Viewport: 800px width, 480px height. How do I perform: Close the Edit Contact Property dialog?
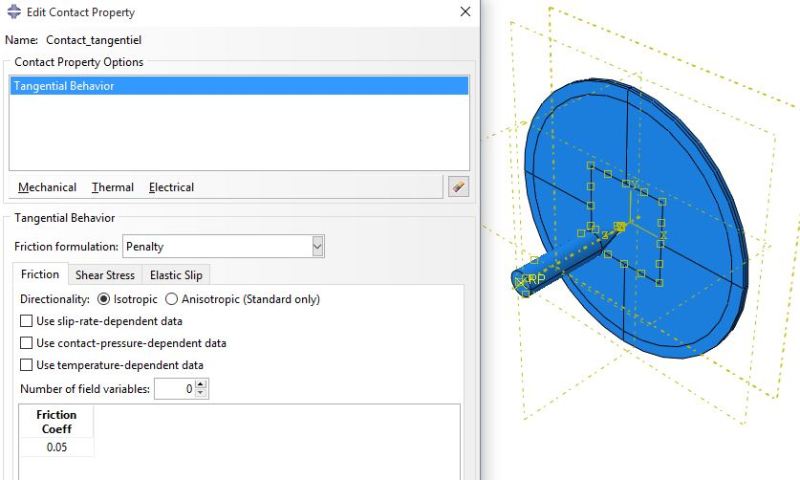[x=465, y=12]
